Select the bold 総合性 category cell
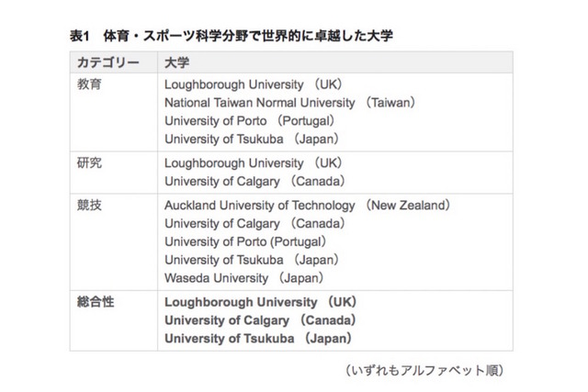The image size is (588, 392). coord(95,301)
